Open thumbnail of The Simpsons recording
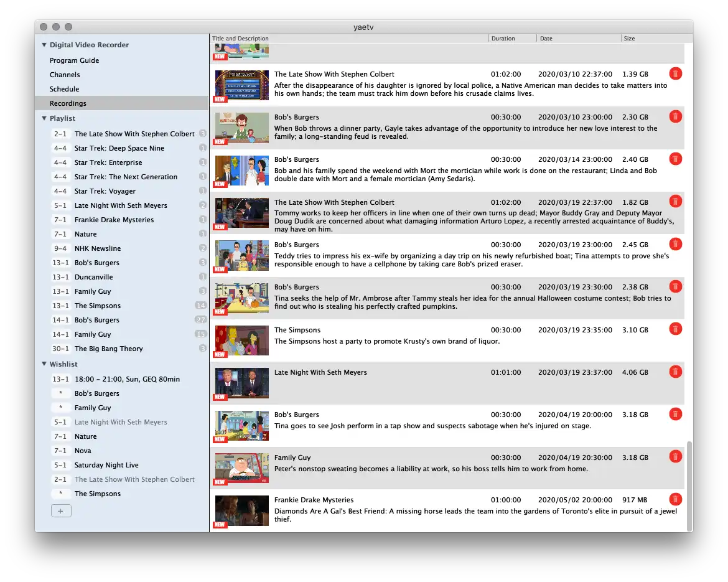Viewport: 728px width, 582px height. coord(242,341)
